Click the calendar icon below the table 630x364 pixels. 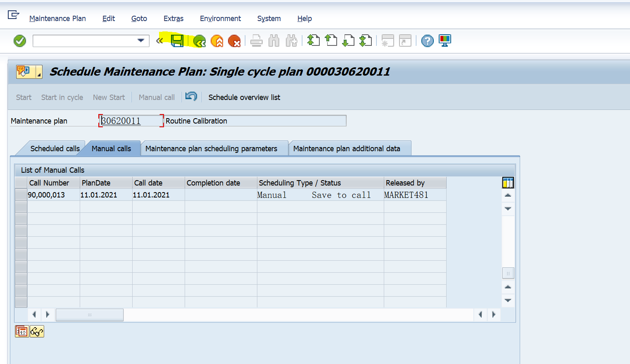(x=22, y=331)
